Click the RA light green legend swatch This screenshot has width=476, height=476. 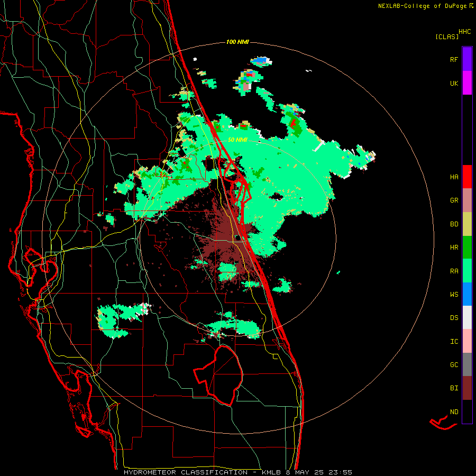coord(467,271)
